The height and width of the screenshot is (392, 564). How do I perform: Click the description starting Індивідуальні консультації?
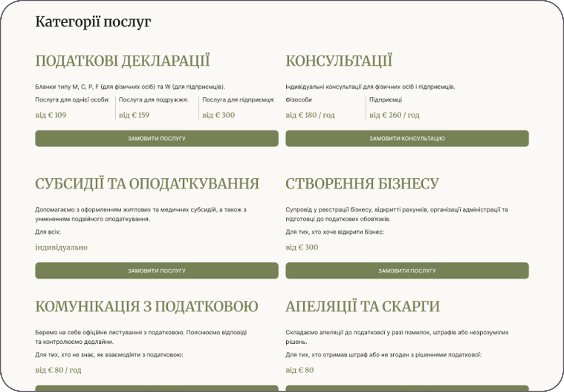tap(370, 87)
